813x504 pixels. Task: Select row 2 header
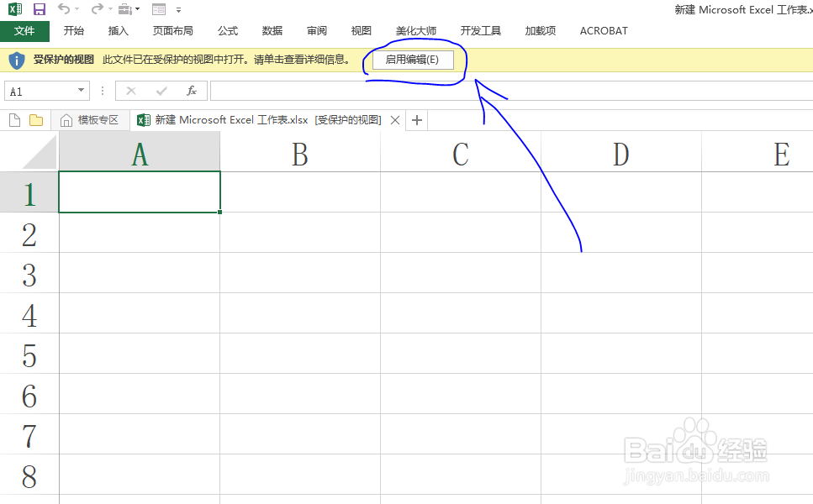(29, 232)
